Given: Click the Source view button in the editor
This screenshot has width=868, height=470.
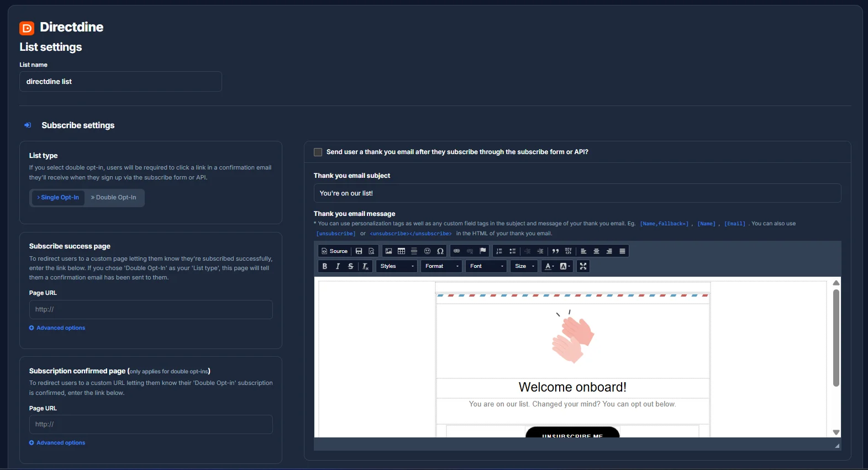Looking at the screenshot, I should tap(335, 251).
